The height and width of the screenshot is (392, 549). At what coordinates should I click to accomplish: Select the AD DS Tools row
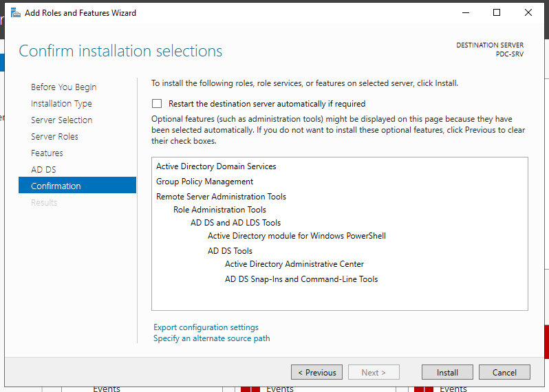[x=230, y=251]
